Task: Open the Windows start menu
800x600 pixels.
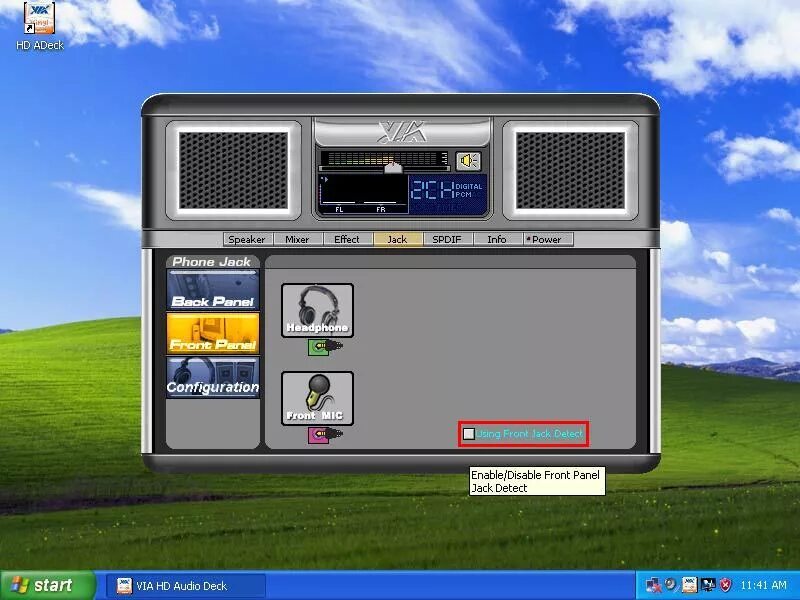Action: (48, 585)
